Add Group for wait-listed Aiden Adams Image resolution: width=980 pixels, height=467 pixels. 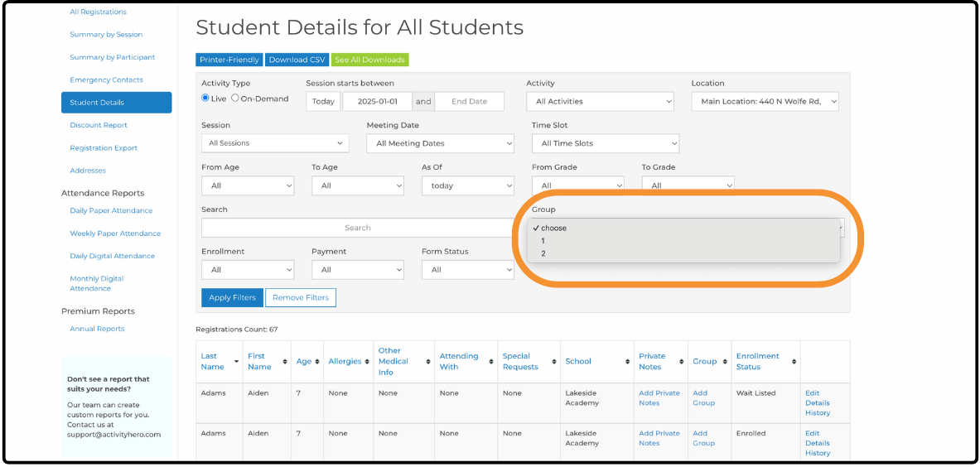(704, 397)
